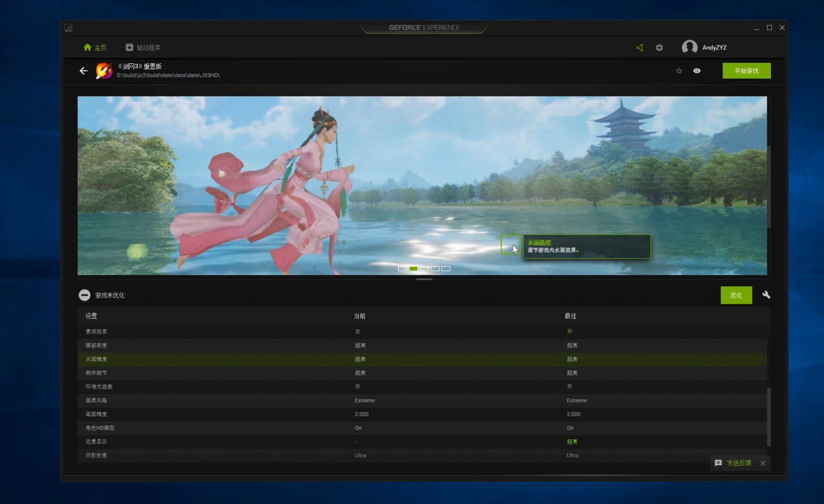Click the green share icon
Image resolution: width=824 pixels, height=504 pixels.
(x=640, y=48)
